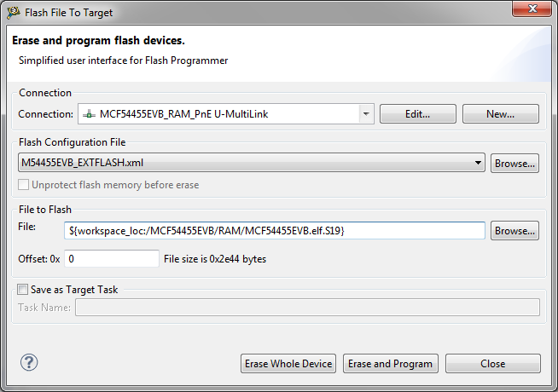Click into the File path input field

pos(275,231)
